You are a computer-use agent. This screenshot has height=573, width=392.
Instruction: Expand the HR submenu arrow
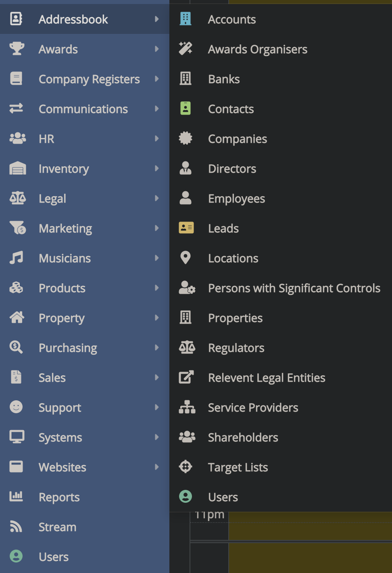pyautogui.click(x=157, y=138)
